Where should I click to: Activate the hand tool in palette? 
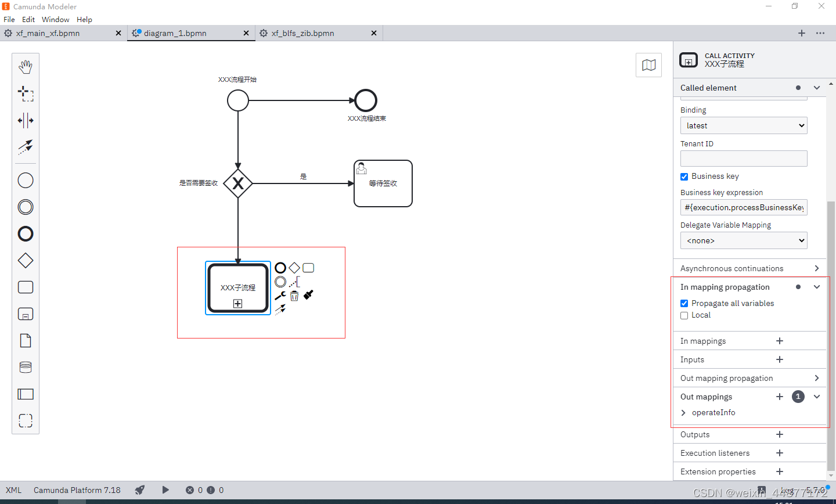point(26,67)
